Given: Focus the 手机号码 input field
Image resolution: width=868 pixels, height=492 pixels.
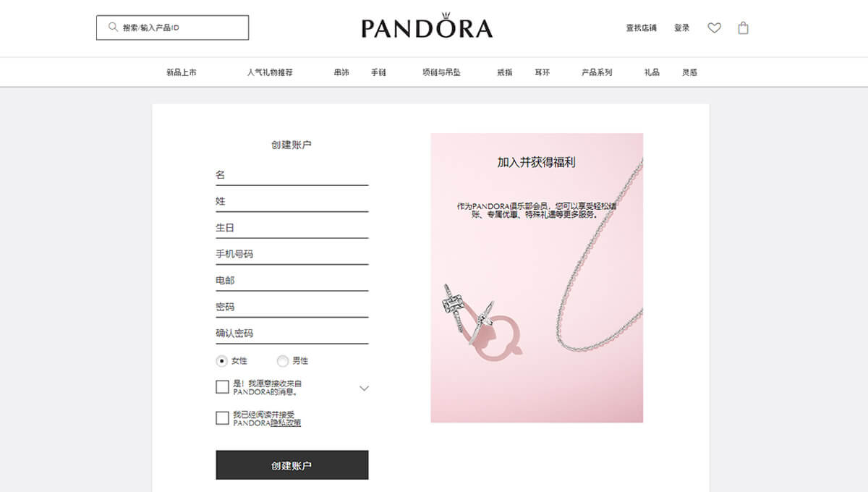Looking at the screenshot, I should [x=292, y=254].
